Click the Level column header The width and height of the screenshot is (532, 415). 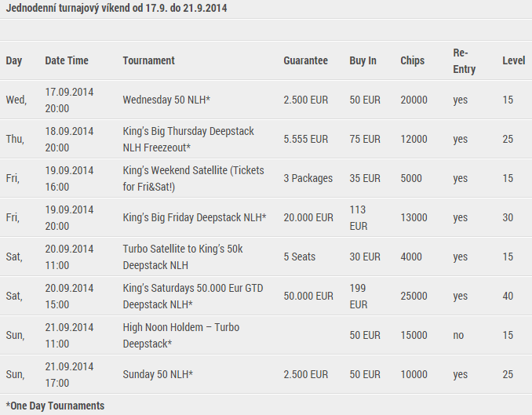tap(514, 60)
